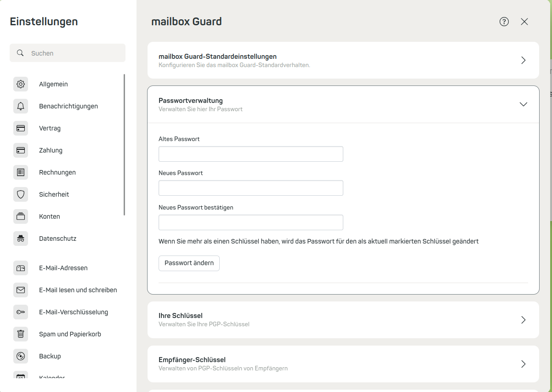This screenshot has height=392, width=552.
Task: Click the Zahlung credit card icon
Action: (x=21, y=150)
